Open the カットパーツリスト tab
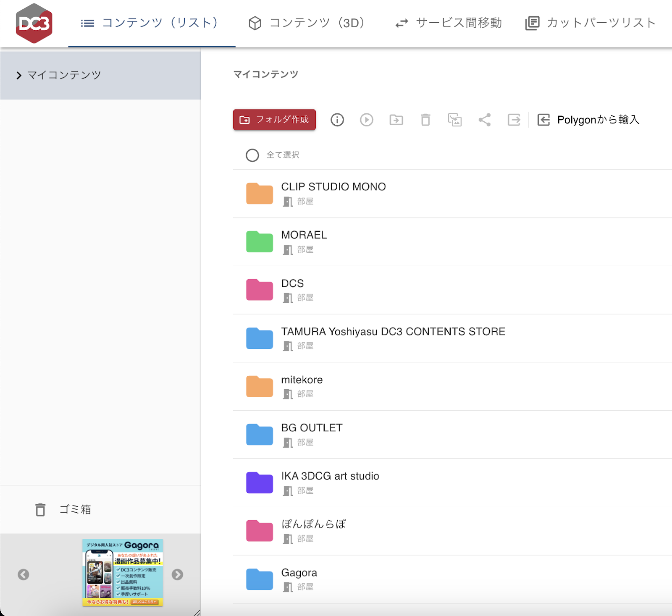672x616 pixels. (591, 23)
